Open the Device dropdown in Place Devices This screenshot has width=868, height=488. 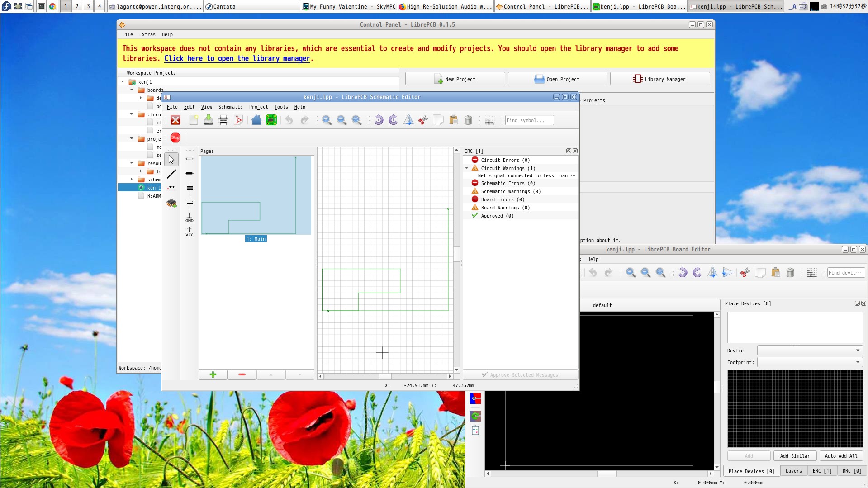coord(809,351)
